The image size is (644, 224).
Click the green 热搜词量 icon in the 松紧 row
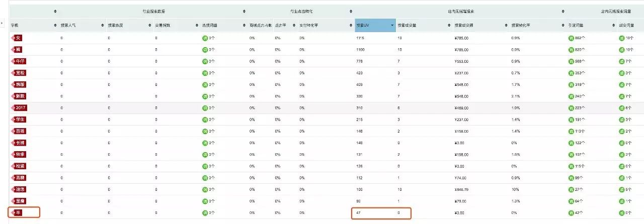205,166
